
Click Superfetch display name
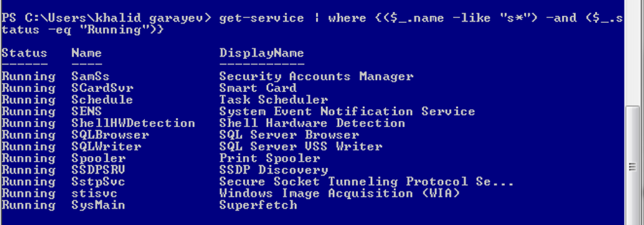coord(258,205)
